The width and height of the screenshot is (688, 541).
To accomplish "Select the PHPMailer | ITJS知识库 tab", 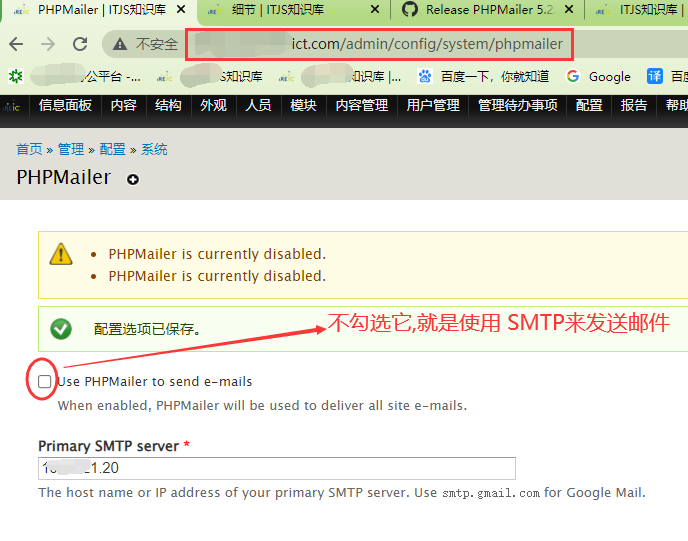I will [x=99, y=10].
